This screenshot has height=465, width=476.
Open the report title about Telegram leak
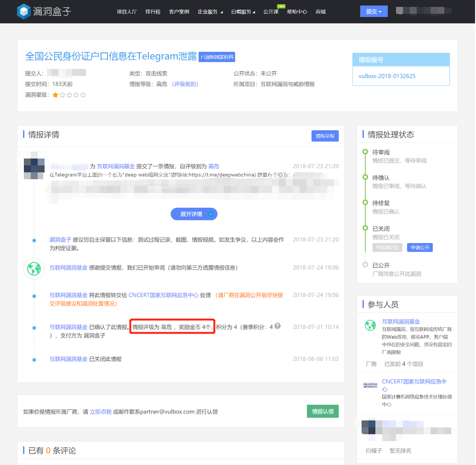click(111, 57)
